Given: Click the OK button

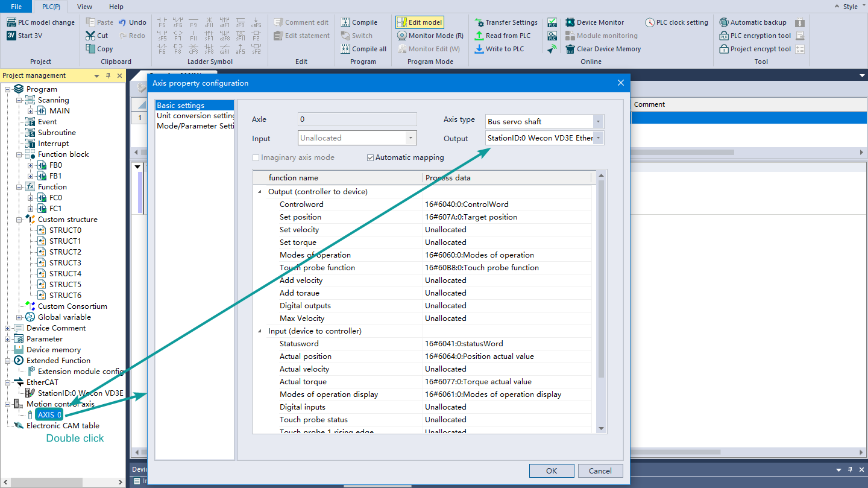Looking at the screenshot, I should point(551,471).
